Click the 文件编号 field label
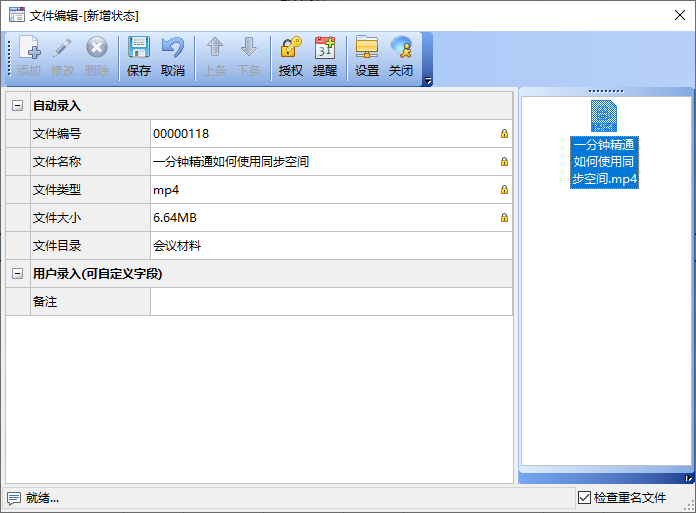The height and width of the screenshot is (513, 696). point(57,134)
